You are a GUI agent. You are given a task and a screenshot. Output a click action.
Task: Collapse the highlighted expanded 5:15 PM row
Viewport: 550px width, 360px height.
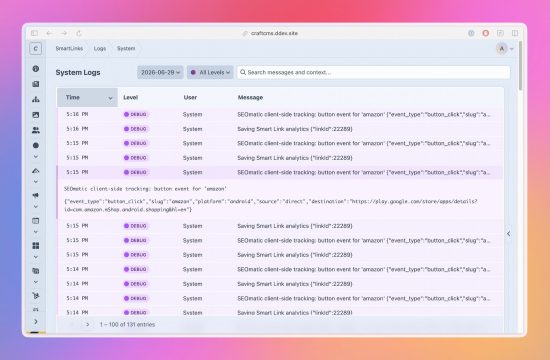[280, 172]
